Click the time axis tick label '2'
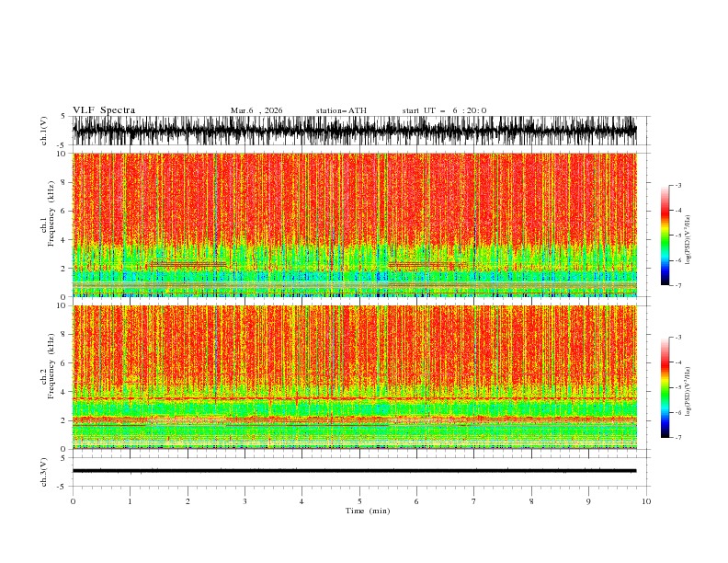Screen dimensions: 728x563 [188, 501]
